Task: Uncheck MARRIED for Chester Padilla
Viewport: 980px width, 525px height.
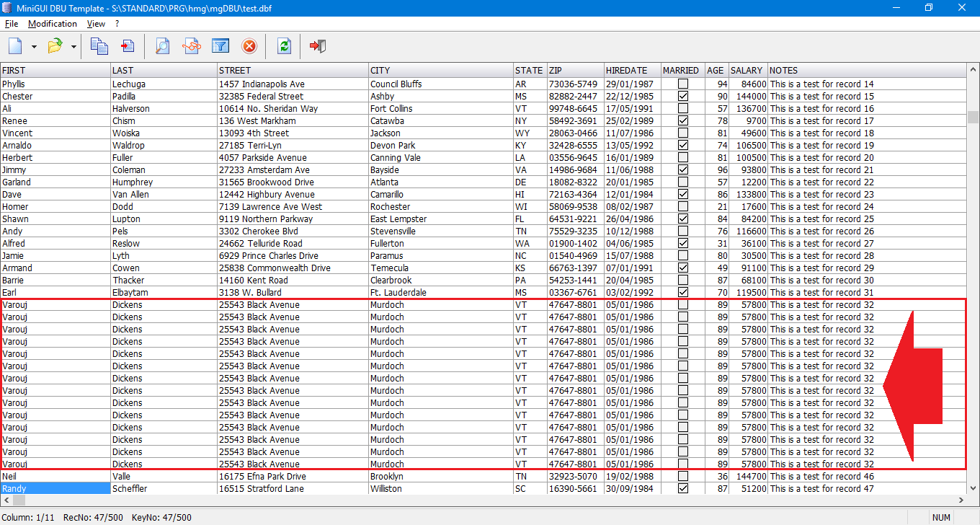Action: tap(682, 97)
